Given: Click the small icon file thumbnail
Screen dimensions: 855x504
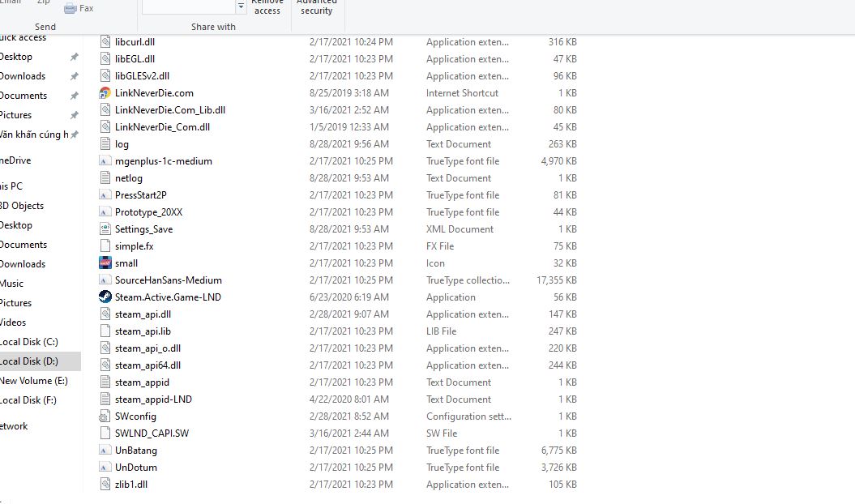Looking at the screenshot, I should click(105, 263).
